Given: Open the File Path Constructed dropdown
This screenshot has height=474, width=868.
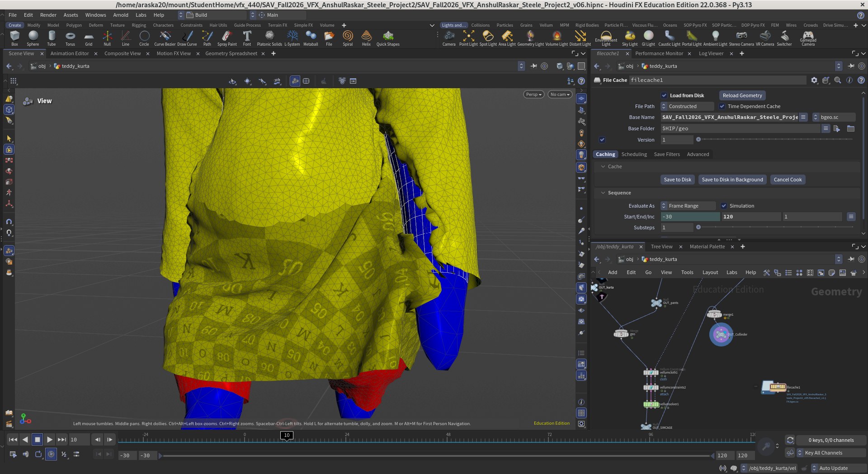Looking at the screenshot, I should (x=687, y=106).
